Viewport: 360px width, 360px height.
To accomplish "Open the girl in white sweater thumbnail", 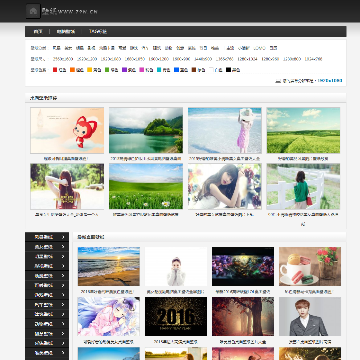I will pyautogui.click(x=176, y=266).
